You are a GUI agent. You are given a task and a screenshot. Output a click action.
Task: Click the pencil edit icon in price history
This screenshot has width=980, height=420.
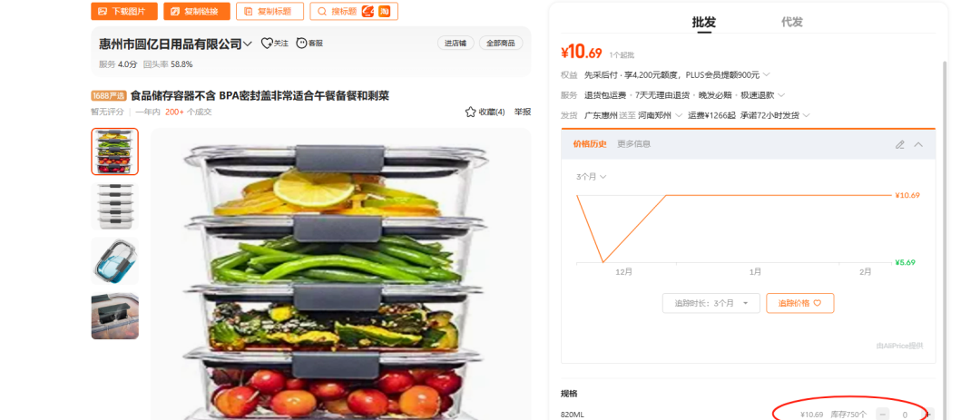point(900,144)
